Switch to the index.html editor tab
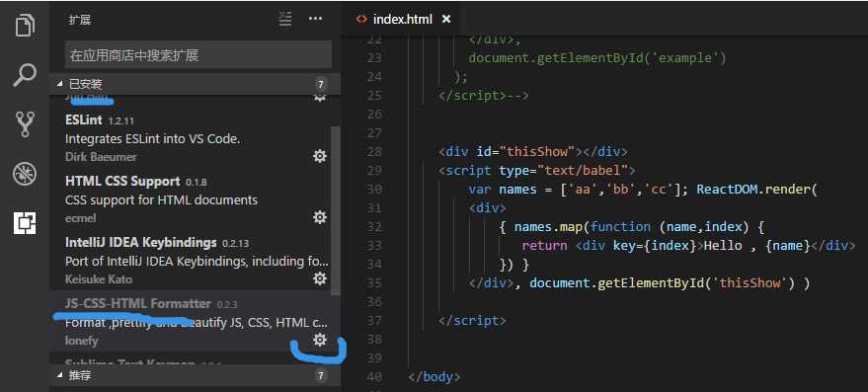This screenshot has height=392, width=868. tap(403, 19)
